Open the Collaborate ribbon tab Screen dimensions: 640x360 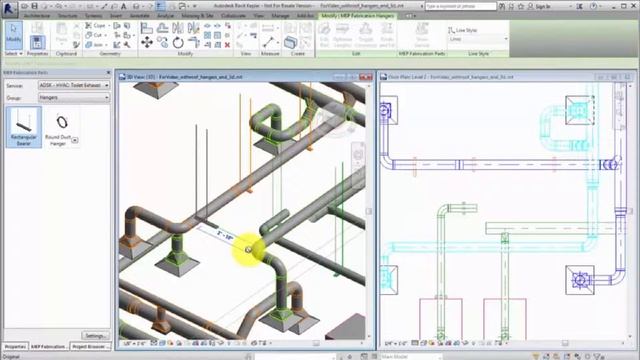coord(233,16)
